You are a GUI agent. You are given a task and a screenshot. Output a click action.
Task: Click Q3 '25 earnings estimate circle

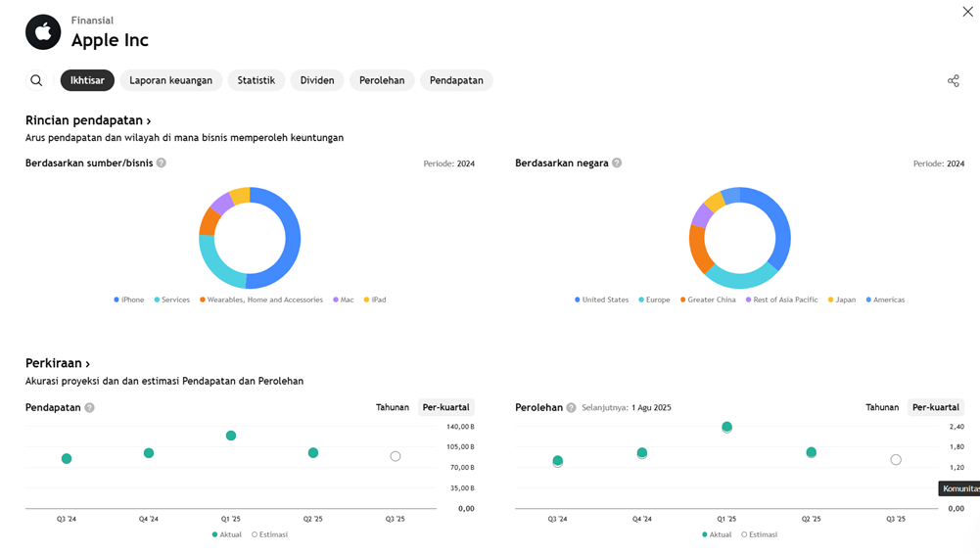pos(896,460)
